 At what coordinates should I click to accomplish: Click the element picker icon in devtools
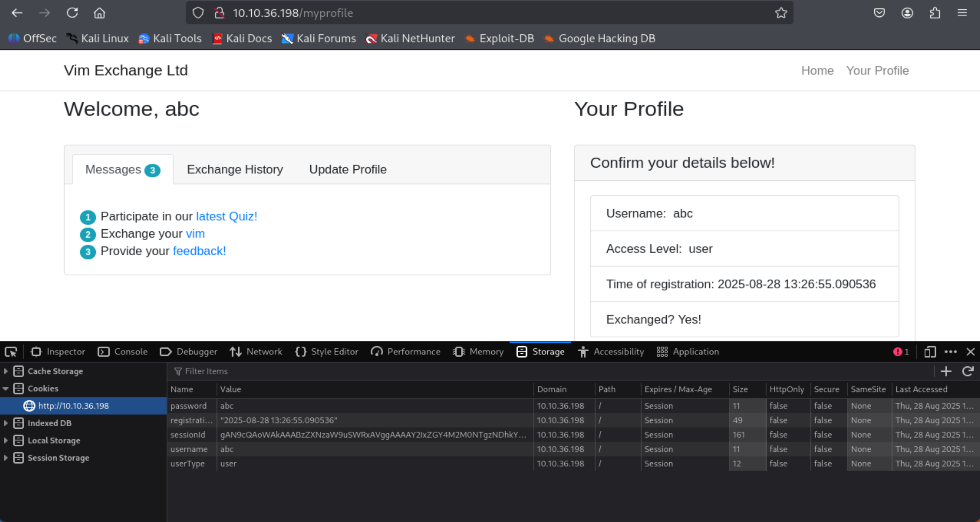click(x=11, y=352)
